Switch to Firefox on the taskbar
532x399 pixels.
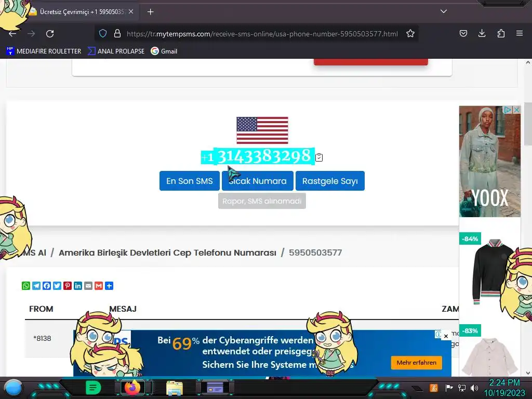[x=132, y=388]
